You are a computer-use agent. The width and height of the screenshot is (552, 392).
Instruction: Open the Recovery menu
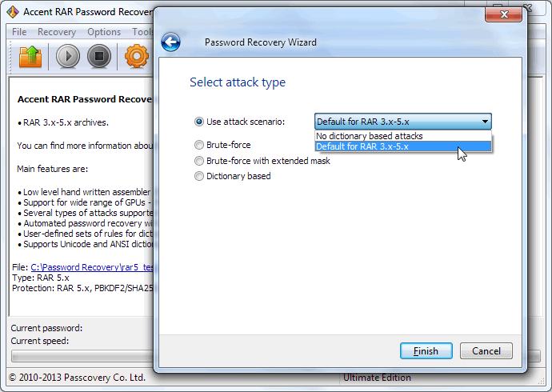coord(56,32)
